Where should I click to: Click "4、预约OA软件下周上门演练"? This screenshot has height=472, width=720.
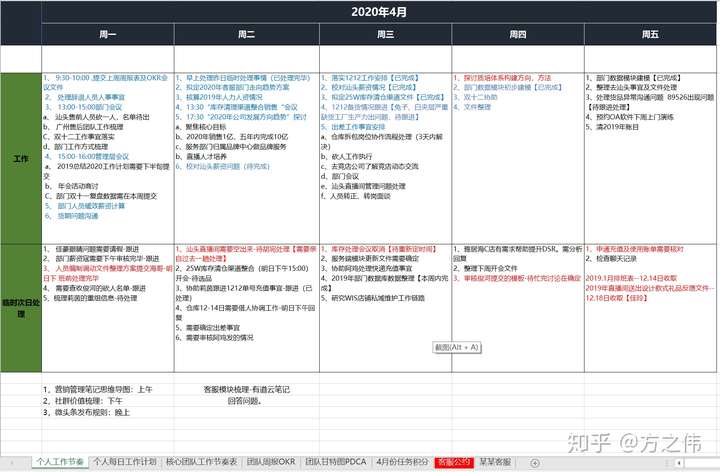(630, 117)
